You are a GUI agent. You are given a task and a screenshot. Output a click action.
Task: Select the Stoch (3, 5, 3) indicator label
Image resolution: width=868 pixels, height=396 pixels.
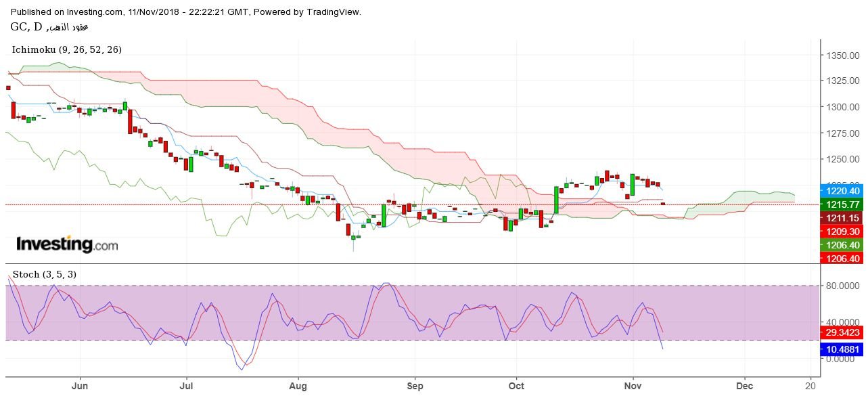[46, 274]
